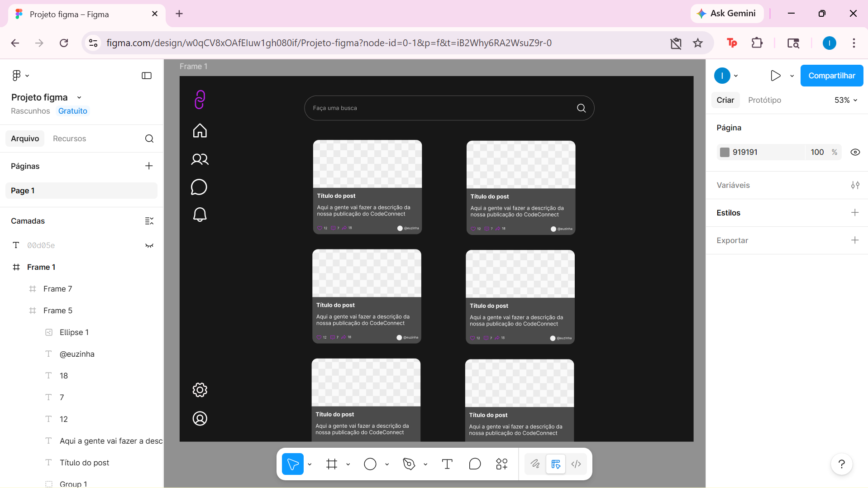
Task: Click the profile icon in design sidebar
Action: pos(200,419)
